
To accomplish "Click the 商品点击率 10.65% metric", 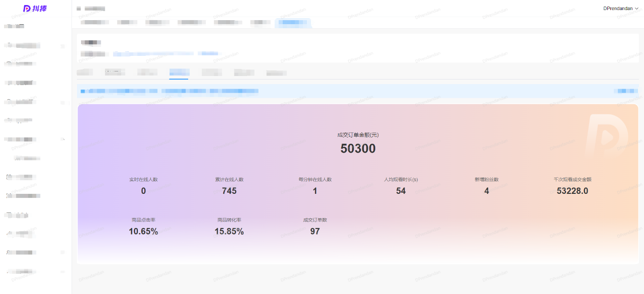I will click(x=143, y=227).
